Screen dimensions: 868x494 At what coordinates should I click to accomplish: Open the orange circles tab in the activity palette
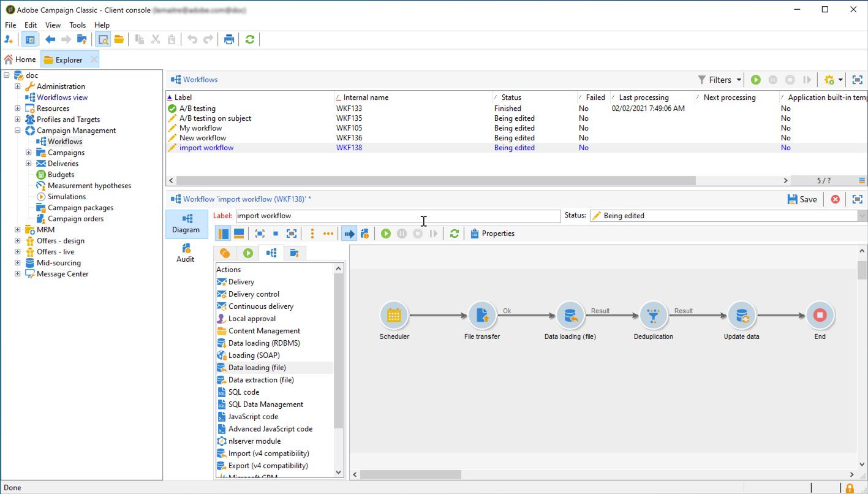click(x=225, y=253)
